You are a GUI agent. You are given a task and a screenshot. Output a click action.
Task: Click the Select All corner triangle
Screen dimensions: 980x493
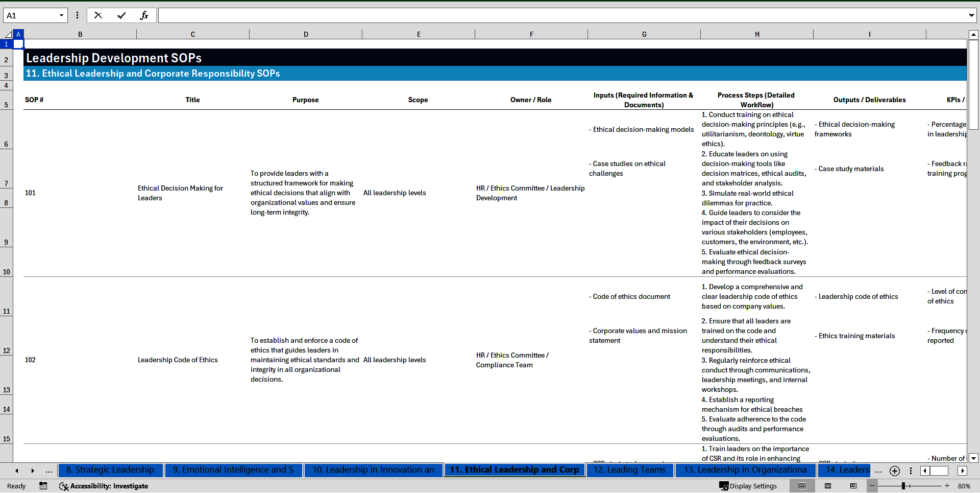coord(8,34)
